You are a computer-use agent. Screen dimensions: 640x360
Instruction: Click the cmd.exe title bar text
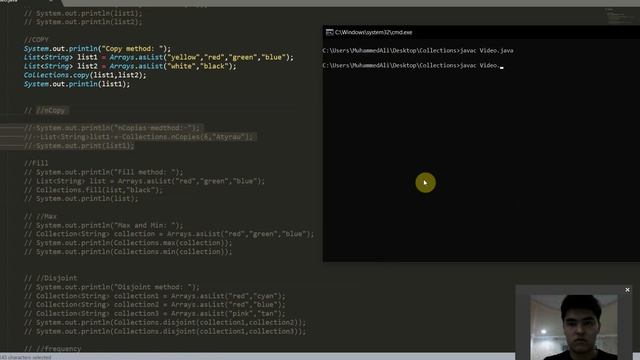373,32
